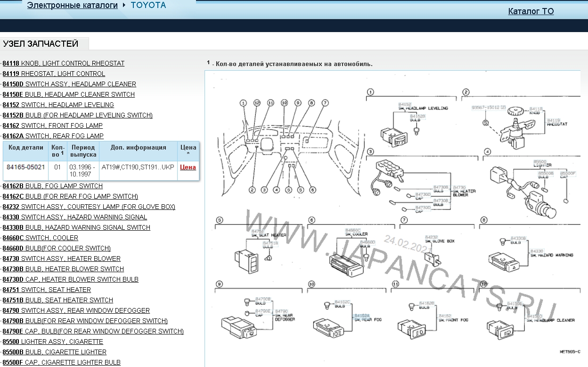Expand 84162 SWITCH, FRONT FOG LAMP

[x=52, y=125]
